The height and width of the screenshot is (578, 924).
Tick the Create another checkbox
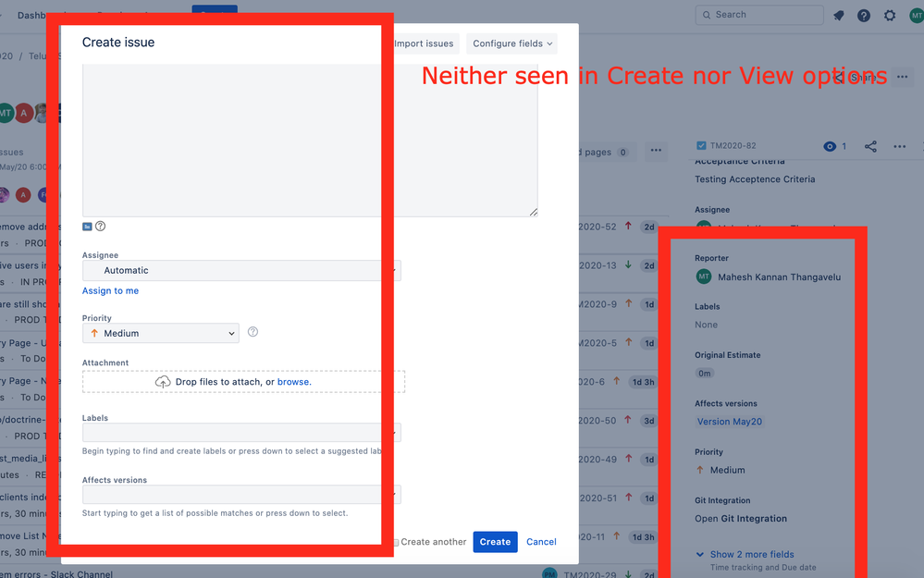pyautogui.click(x=396, y=542)
